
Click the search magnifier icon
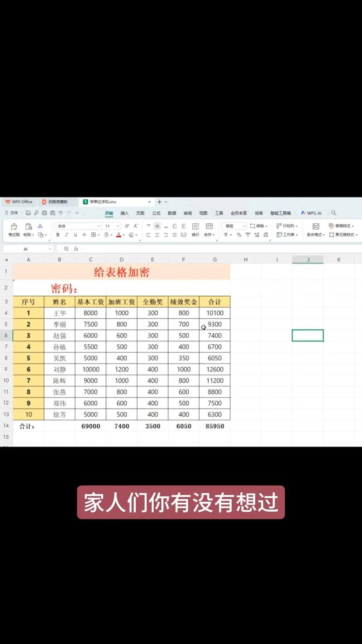pos(333,212)
